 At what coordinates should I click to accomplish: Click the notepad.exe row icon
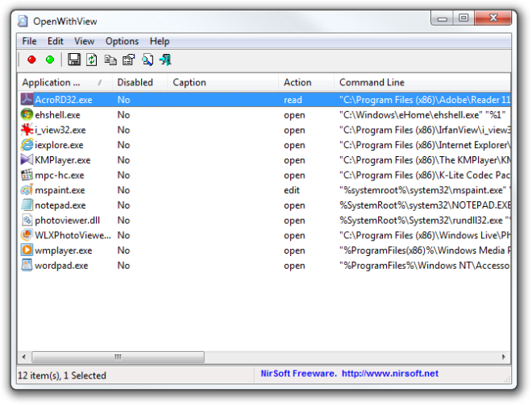point(27,205)
